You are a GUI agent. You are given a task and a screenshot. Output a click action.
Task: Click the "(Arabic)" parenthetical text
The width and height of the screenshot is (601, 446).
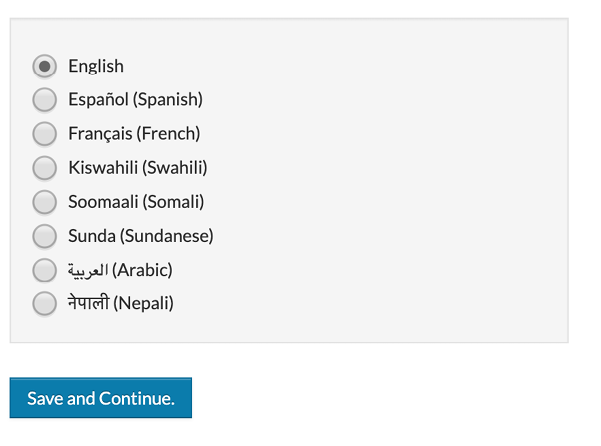point(143,270)
